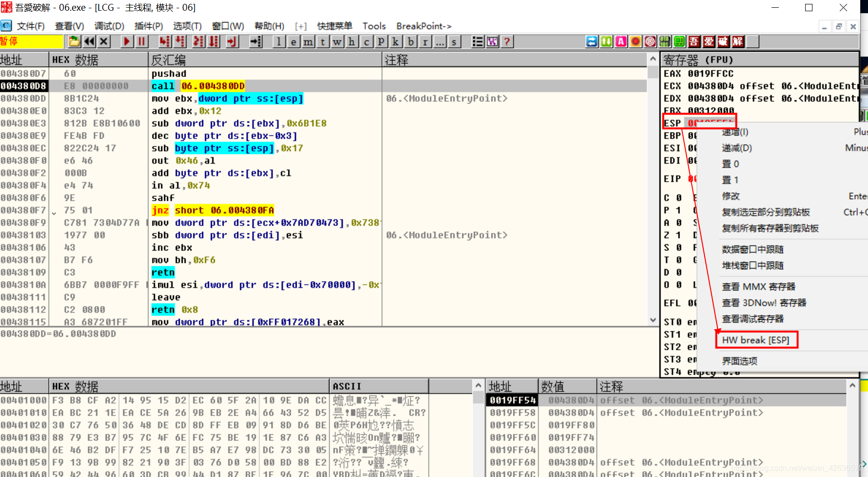868x477 pixels.
Task: Click the open file toolbar icon
Action: [x=75, y=41]
